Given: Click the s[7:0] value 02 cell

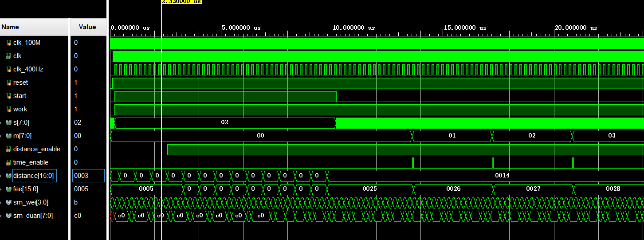Looking at the screenshot, I should [x=88, y=122].
